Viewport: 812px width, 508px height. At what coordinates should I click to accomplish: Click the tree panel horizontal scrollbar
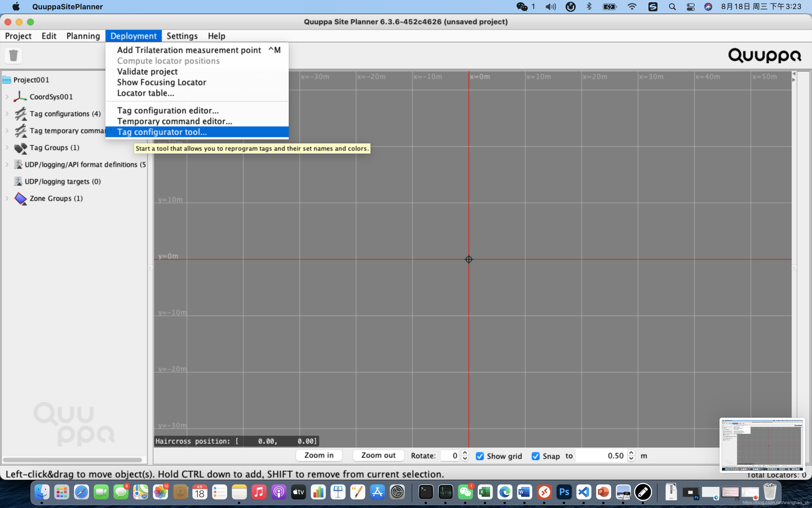[x=72, y=460]
